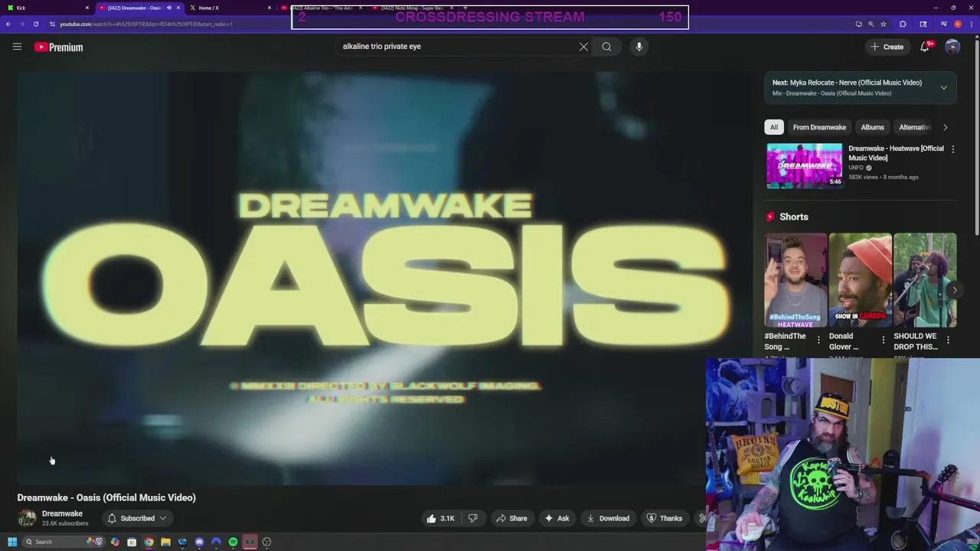Switch to the Kick browser tab
Viewport: 980px width, 551px height.
click(46, 8)
